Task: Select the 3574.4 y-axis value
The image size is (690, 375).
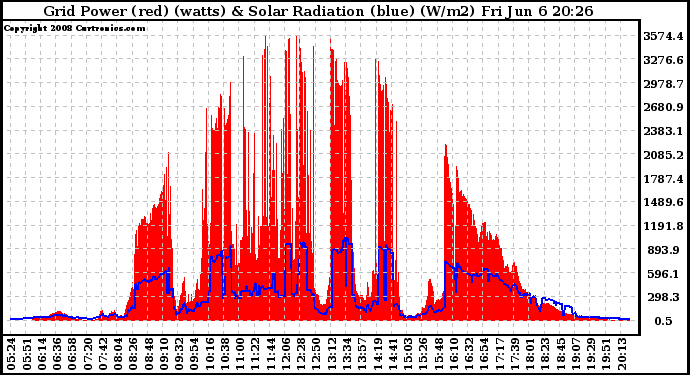Action: (663, 36)
